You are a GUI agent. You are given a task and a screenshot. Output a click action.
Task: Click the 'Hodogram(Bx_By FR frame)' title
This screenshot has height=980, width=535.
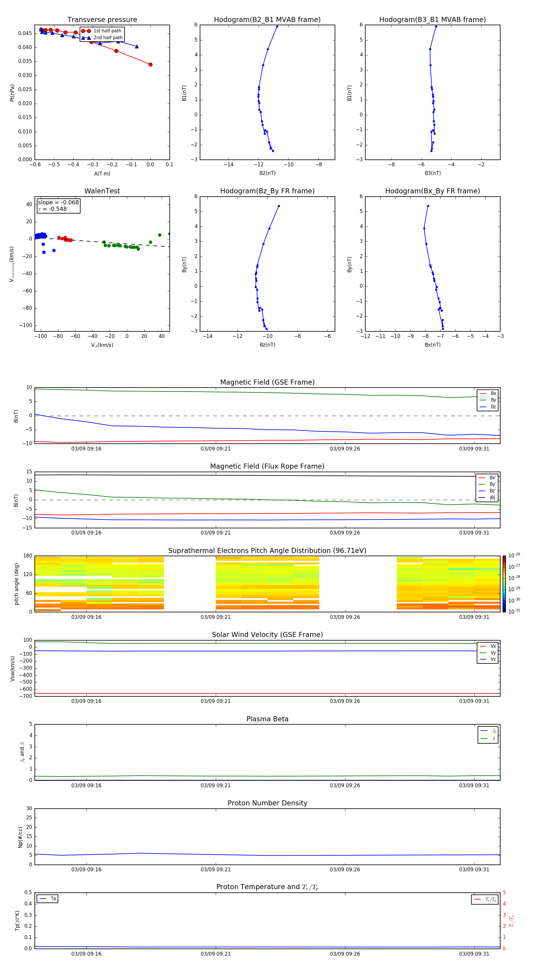click(432, 191)
